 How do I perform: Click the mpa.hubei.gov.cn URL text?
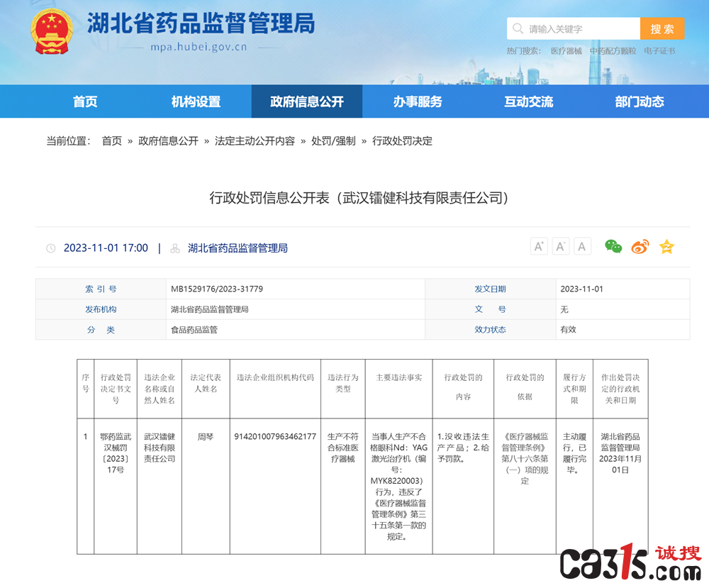click(x=199, y=47)
